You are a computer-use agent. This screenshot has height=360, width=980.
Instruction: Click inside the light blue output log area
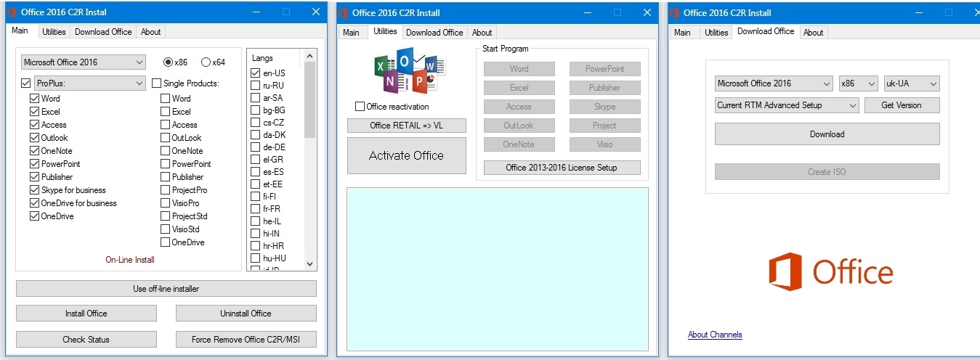pyautogui.click(x=497, y=269)
